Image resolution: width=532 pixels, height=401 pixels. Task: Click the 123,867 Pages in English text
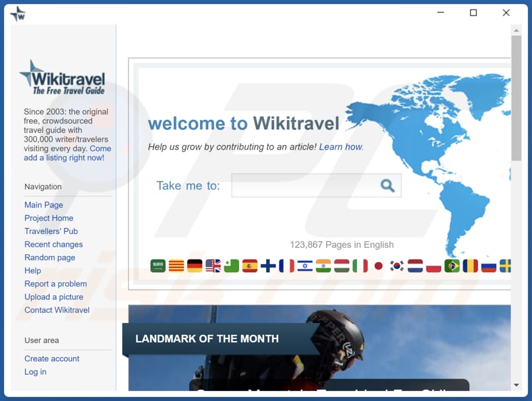tap(341, 245)
